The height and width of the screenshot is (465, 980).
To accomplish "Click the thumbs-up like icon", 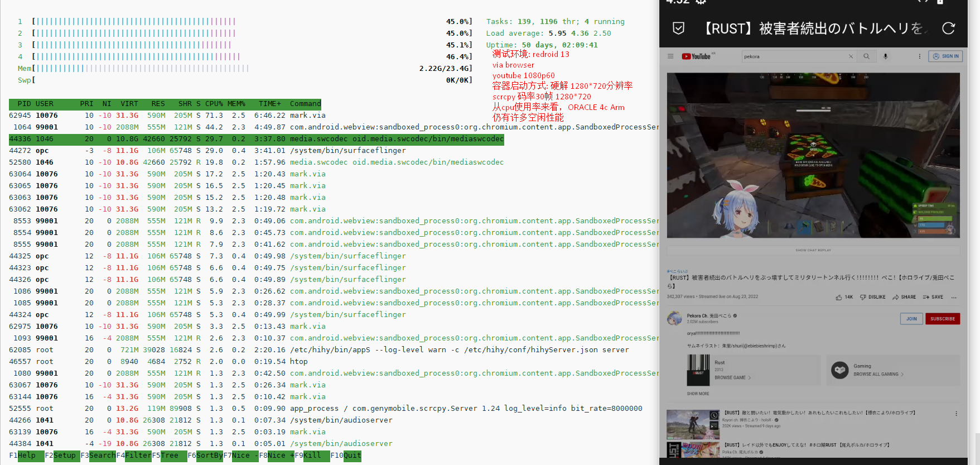I will [839, 298].
